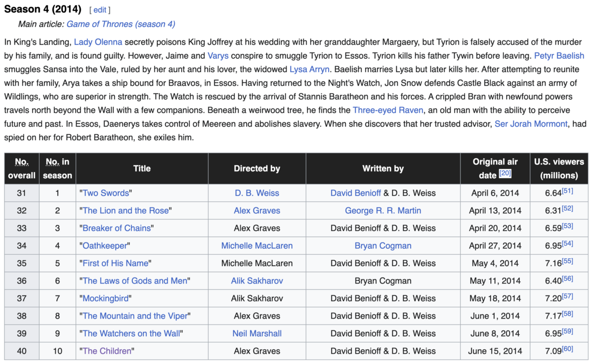Open the Lady Olenna link
Image resolution: width=593 pixels, height=364 pixels.
pos(98,42)
